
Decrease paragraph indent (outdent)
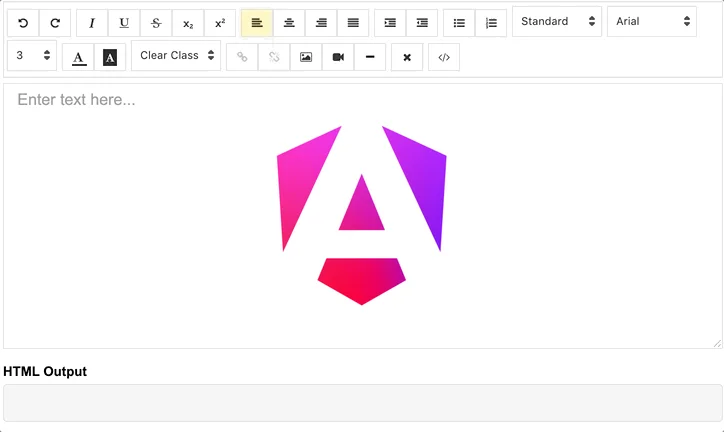coord(422,23)
